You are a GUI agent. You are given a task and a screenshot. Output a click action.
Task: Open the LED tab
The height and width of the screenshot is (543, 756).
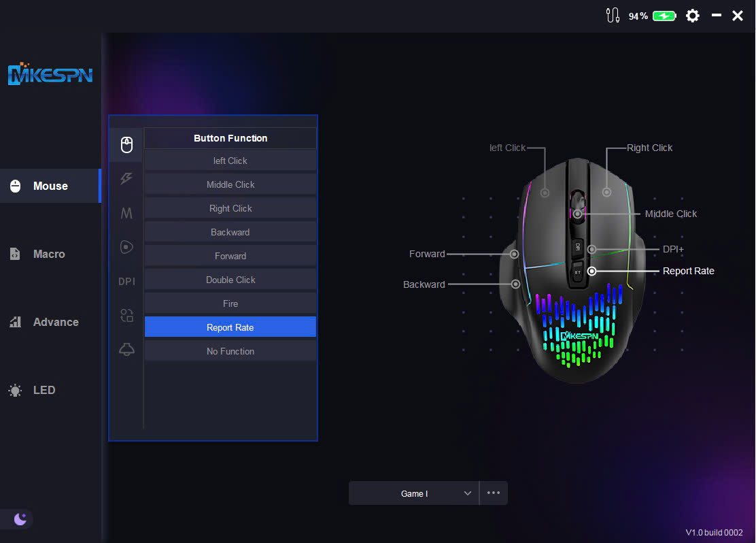(50, 390)
